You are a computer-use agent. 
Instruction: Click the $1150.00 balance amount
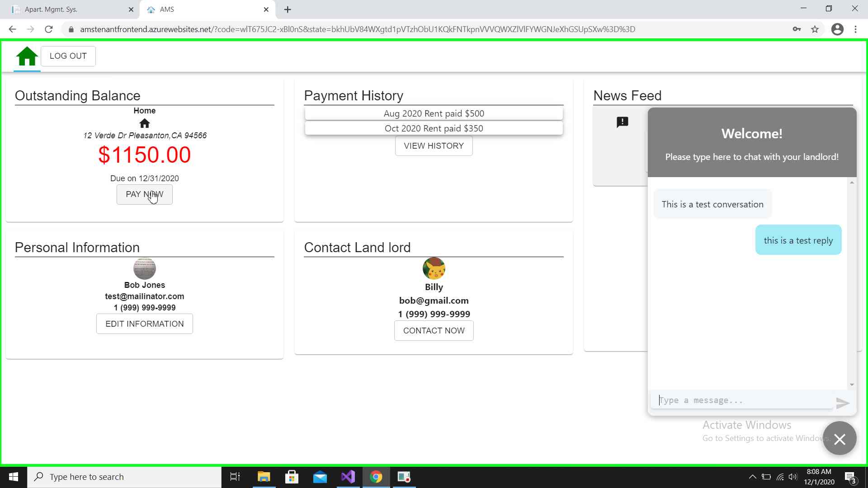[x=145, y=155]
